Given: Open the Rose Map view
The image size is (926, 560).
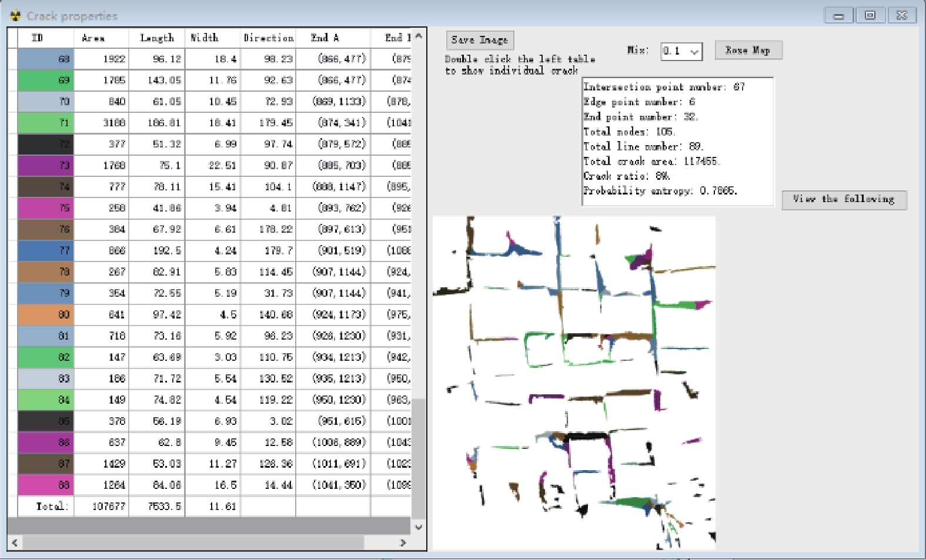Looking at the screenshot, I should coord(748,51).
